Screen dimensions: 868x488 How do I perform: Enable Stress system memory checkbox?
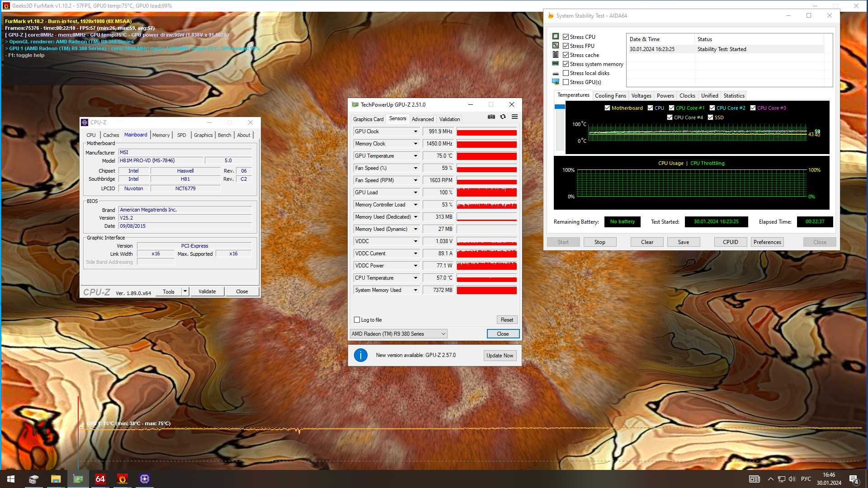[566, 64]
